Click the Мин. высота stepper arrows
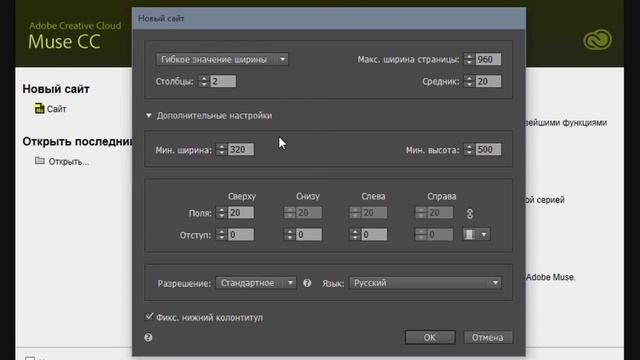Viewport: 640px width, 360px height. point(469,149)
